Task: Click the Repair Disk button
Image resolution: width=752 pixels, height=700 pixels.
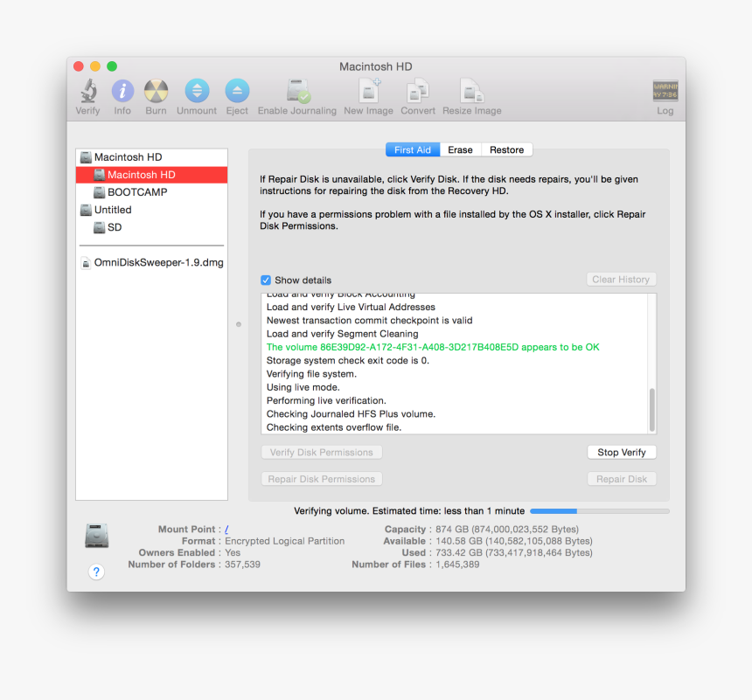Action: [x=622, y=479]
